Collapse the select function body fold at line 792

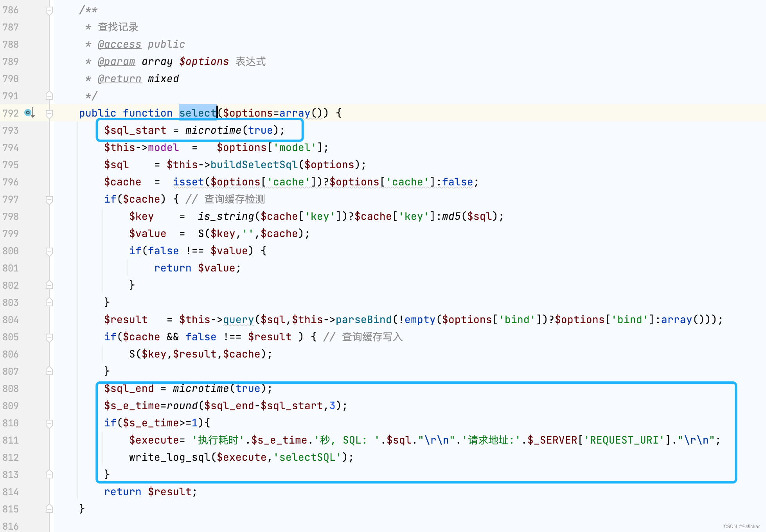(49, 114)
